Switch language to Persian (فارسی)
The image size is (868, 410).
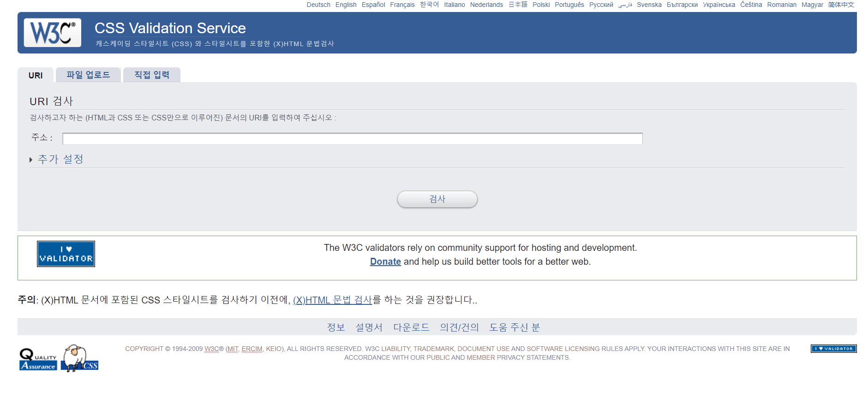coord(625,5)
